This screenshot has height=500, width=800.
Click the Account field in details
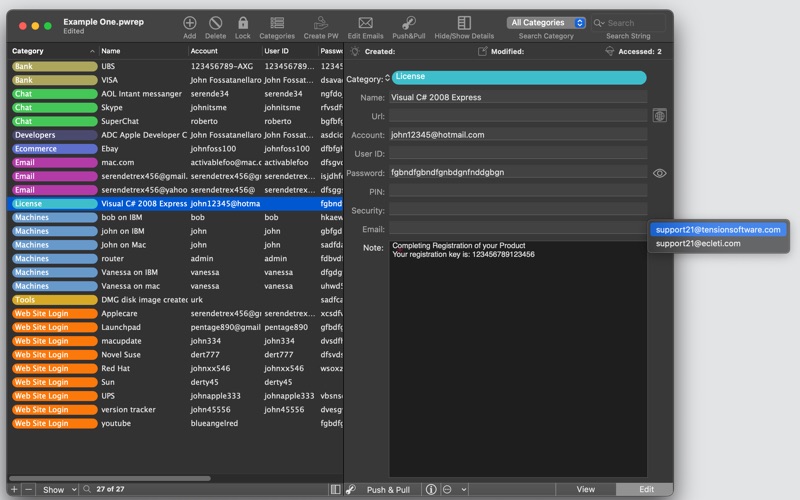pos(518,135)
